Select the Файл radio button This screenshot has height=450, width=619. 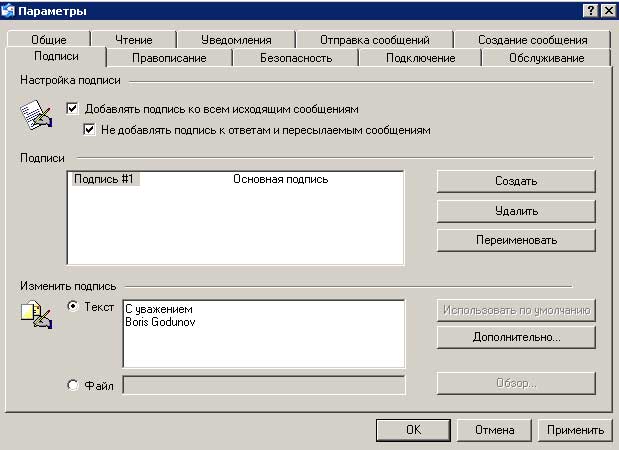point(73,384)
